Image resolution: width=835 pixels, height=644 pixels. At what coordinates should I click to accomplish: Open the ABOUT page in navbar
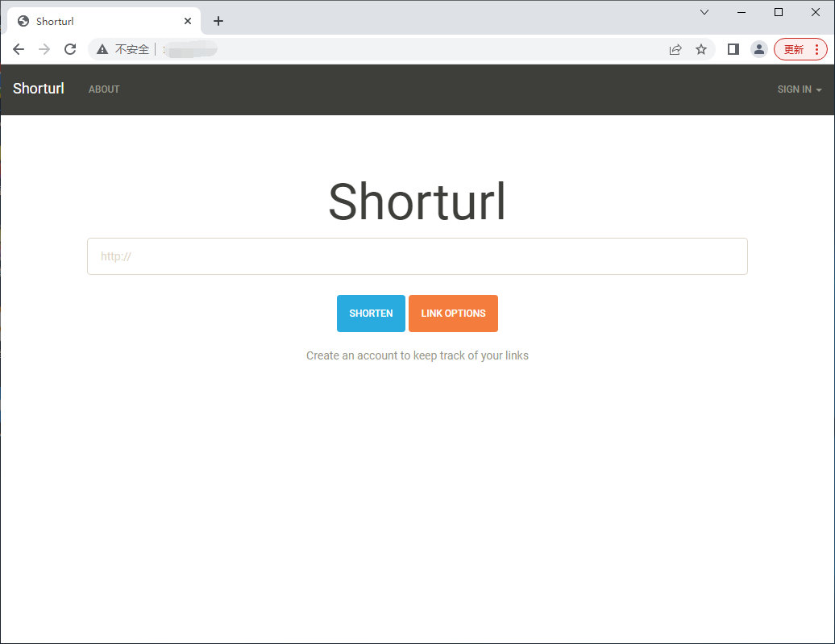(104, 89)
